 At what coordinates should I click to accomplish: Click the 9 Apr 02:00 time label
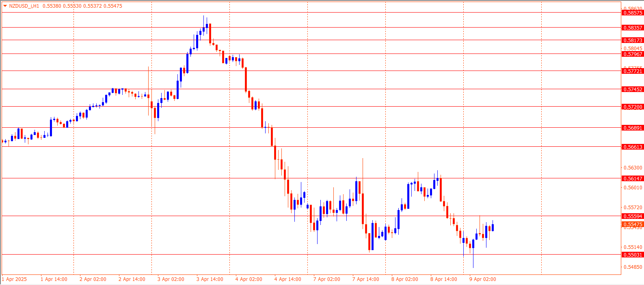coord(483,279)
